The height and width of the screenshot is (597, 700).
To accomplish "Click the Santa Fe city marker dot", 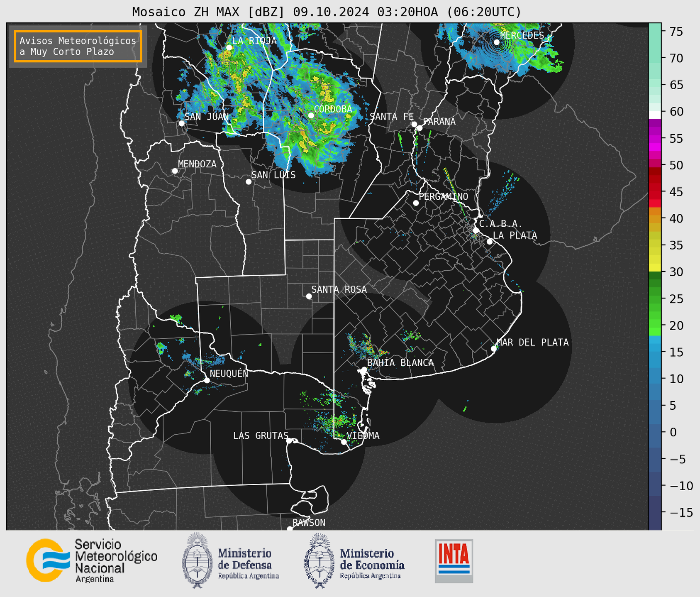I will tap(414, 124).
